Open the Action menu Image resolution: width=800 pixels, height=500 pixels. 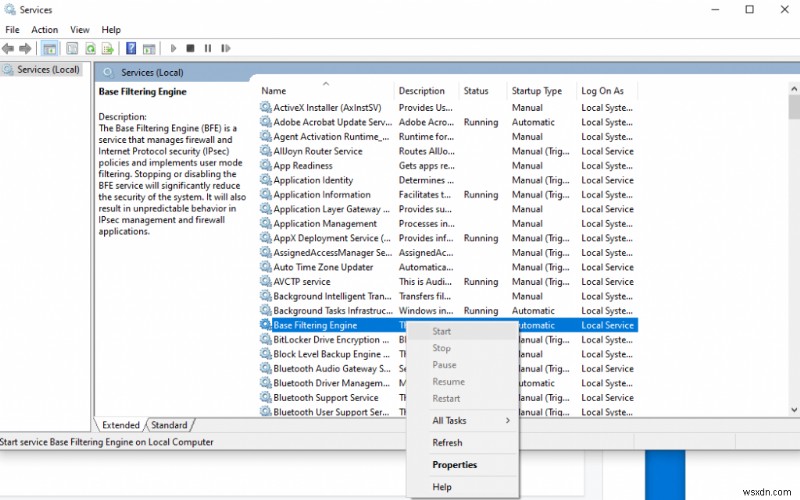45,30
